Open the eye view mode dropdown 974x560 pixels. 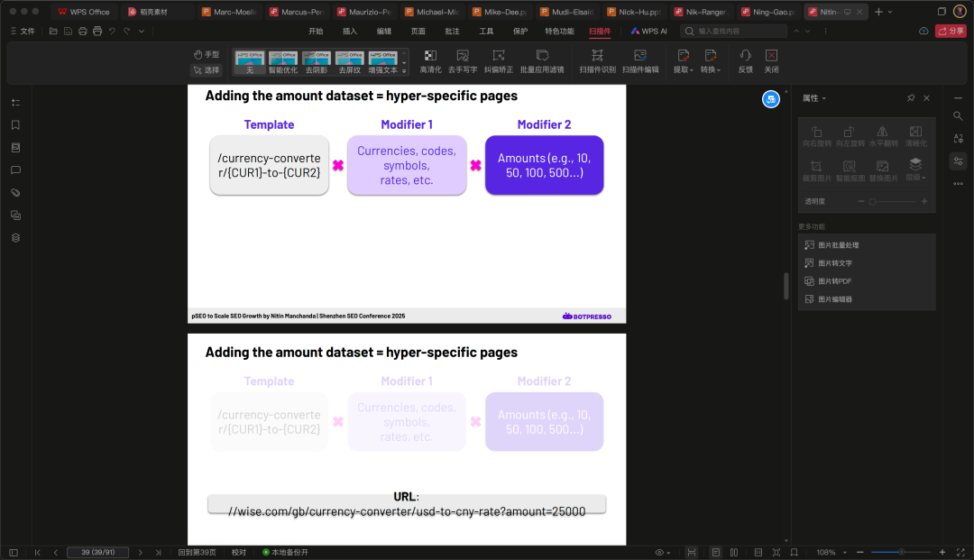point(663,552)
